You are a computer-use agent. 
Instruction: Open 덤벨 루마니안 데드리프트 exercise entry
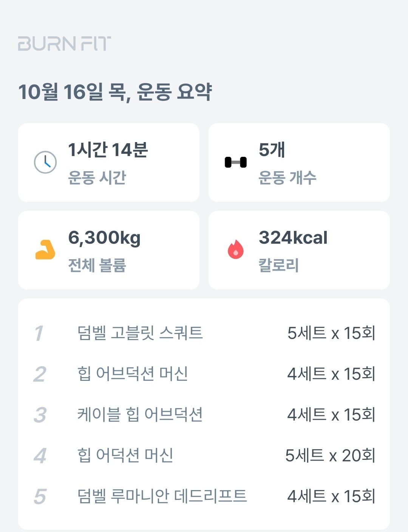162,496
